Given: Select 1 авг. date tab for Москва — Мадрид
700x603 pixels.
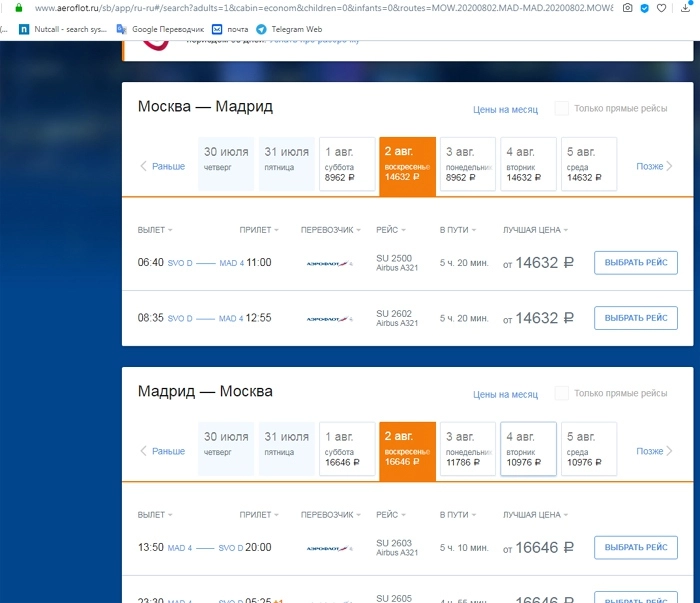Looking at the screenshot, I should tap(346, 164).
